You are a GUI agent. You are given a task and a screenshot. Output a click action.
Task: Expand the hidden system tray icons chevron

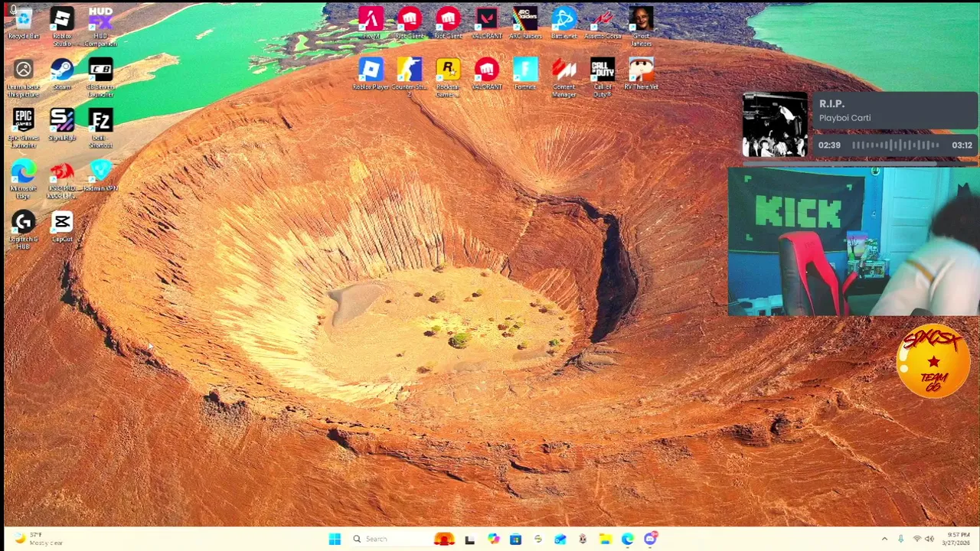click(884, 539)
